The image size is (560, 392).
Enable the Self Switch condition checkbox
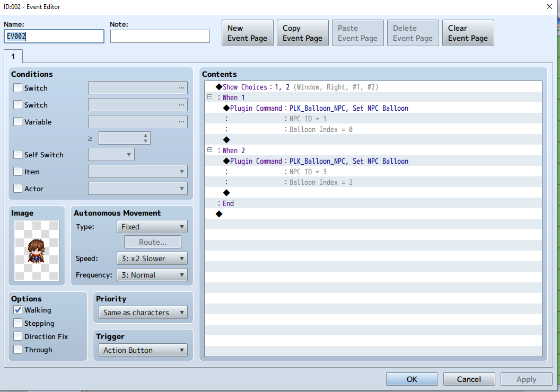coord(17,155)
